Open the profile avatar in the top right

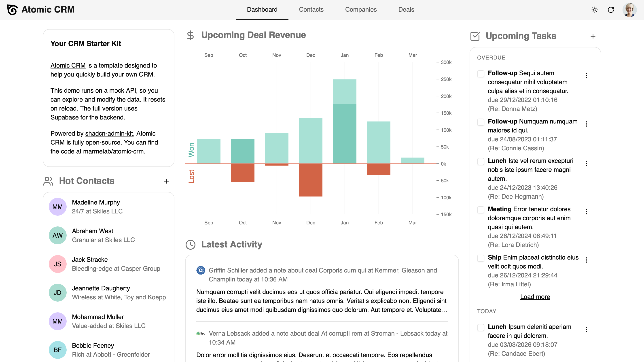coord(630,10)
